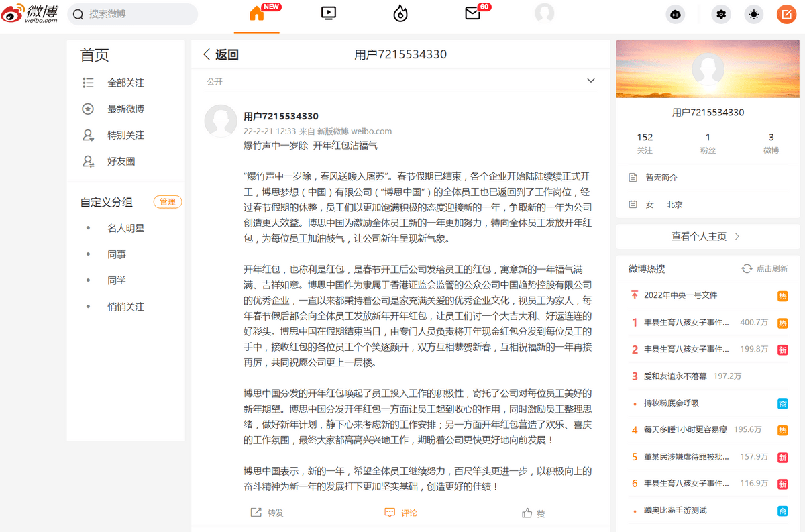The height and width of the screenshot is (532, 805).
Task: Click the 热 badge beside 2022年中央一号文件
Action: (x=782, y=296)
